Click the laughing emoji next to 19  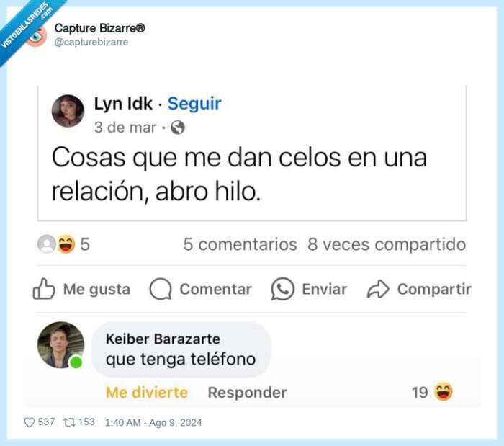coord(444,392)
